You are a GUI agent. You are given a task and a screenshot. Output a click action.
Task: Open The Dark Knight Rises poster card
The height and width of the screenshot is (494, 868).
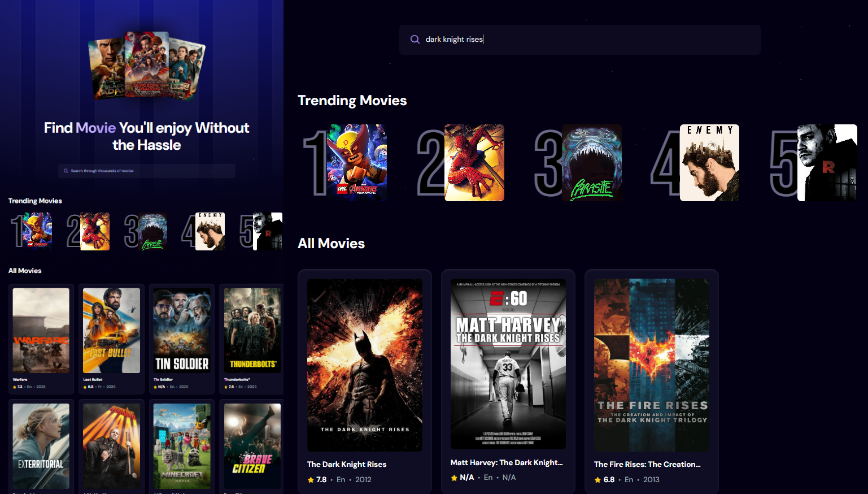tap(365, 365)
